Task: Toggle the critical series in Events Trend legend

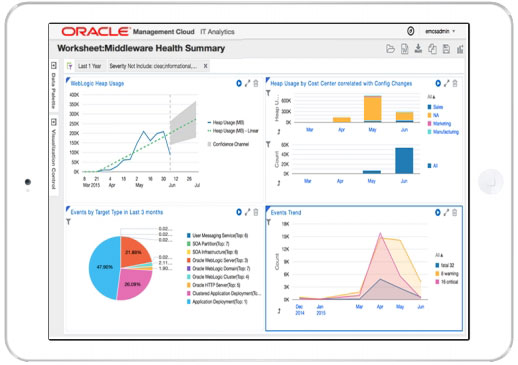Action: [x=447, y=282]
